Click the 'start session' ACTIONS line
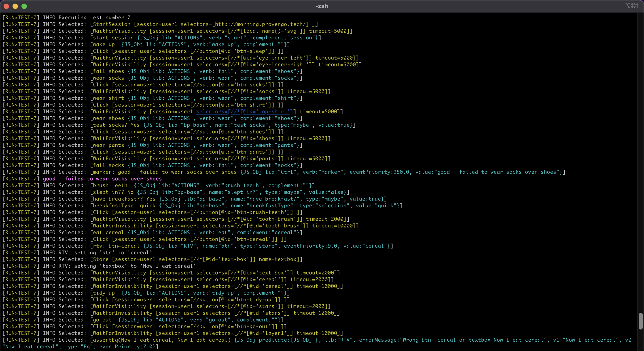The width and height of the screenshot is (644, 351). pos(162,38)
